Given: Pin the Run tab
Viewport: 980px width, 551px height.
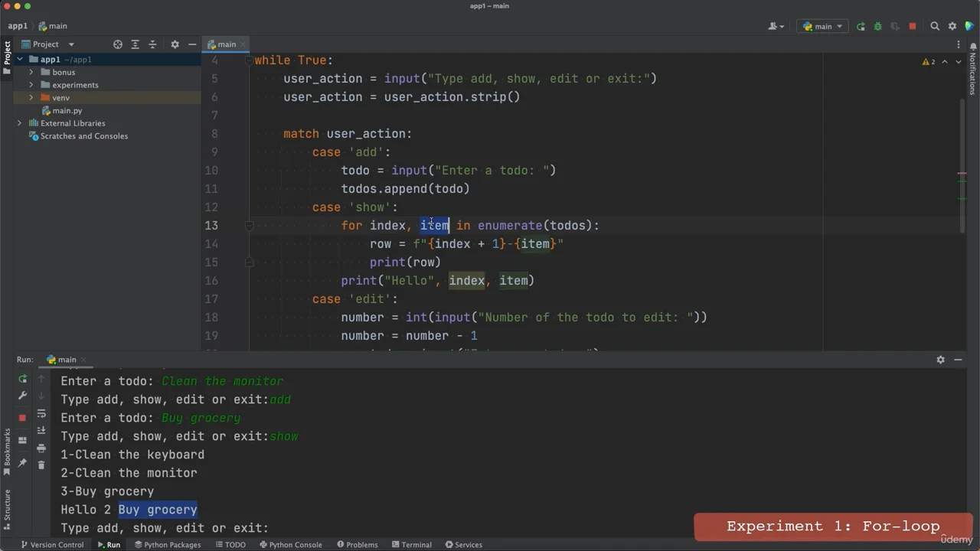Looking at the screenshot, I should click(x=22, y=463).
